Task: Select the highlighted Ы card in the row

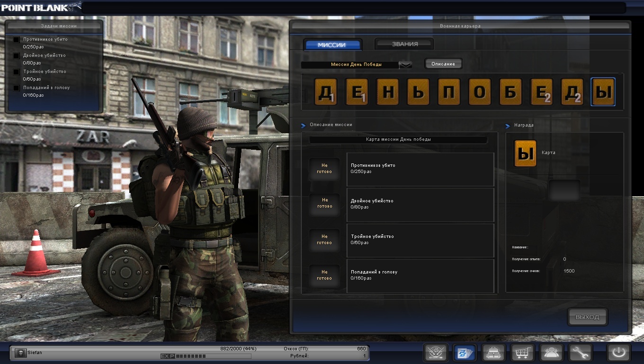Action: (603, 92)
